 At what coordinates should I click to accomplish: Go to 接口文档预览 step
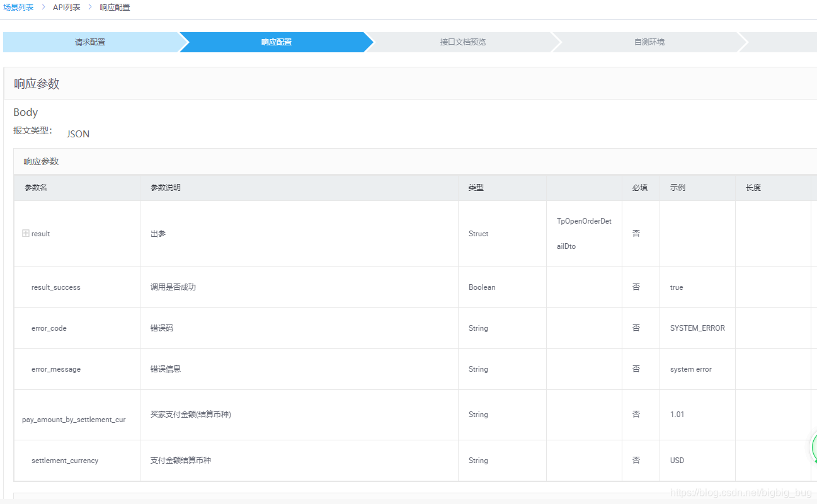(x=463, y=42)
